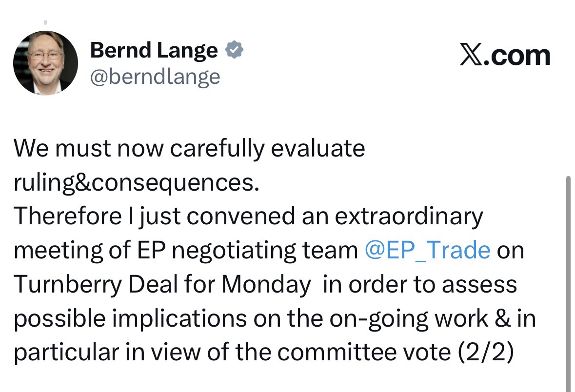Click the words "possible implications"

click(130, 318)
